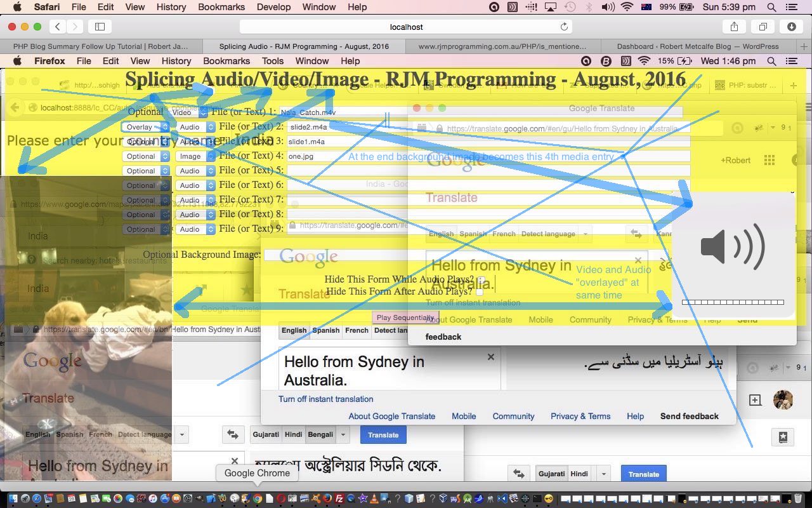The image size is (812, 508).
Task: Open the Optional dropdown for File 4
Action: click(x=145, y=156)
